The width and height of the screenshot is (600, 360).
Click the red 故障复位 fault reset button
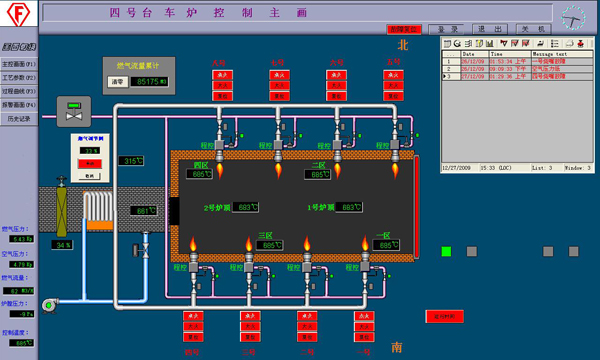click(404, 29)
